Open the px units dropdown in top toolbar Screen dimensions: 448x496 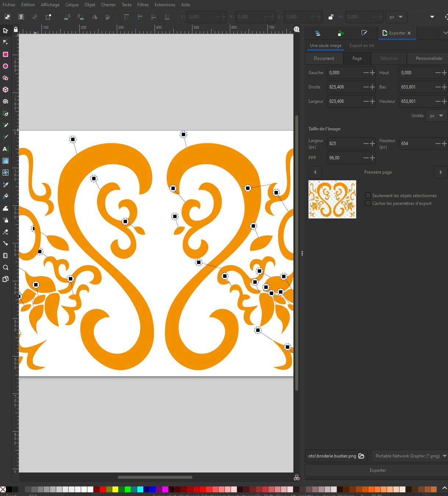[x=396, y=17]
